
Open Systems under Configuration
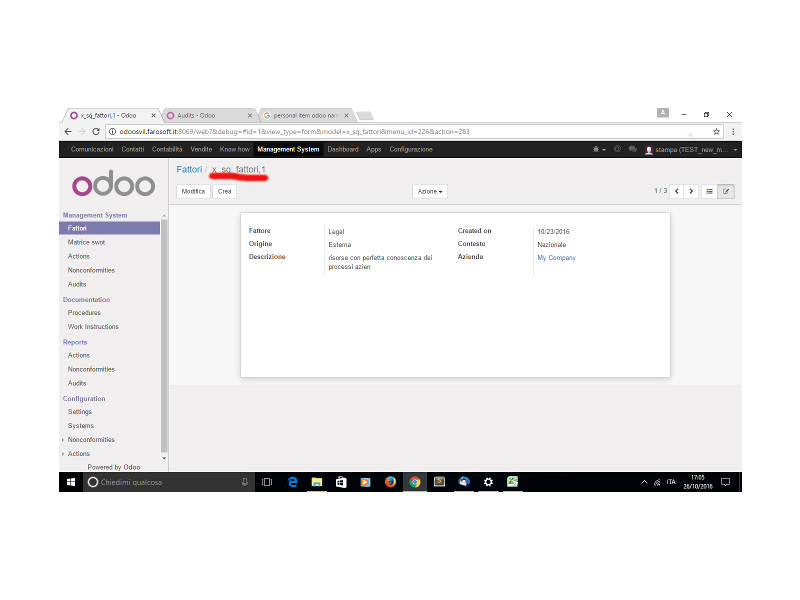pyautogui.click(x=81, y=426)
